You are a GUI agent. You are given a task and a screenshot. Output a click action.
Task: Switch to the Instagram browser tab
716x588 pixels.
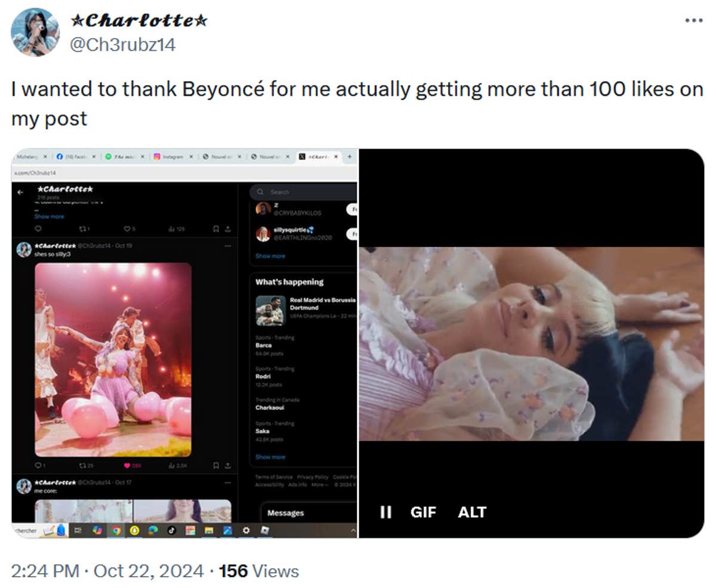tap(171, 157)
